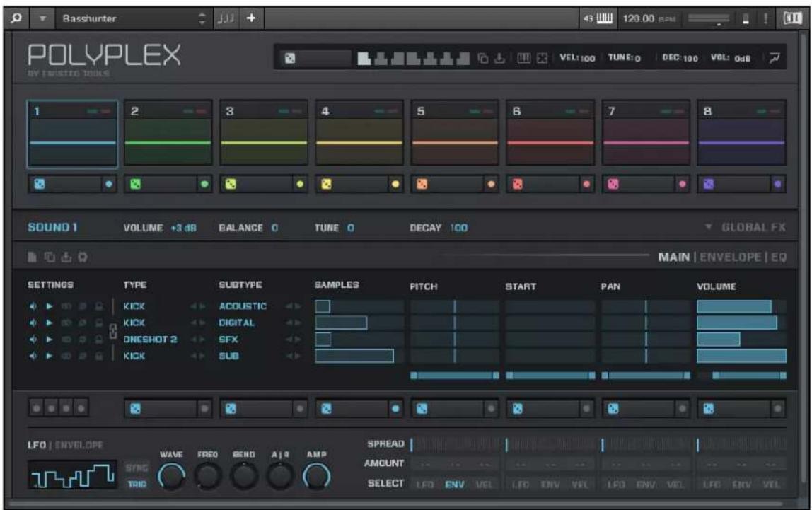Click the global randomize dice in top bar

point(290,59)
